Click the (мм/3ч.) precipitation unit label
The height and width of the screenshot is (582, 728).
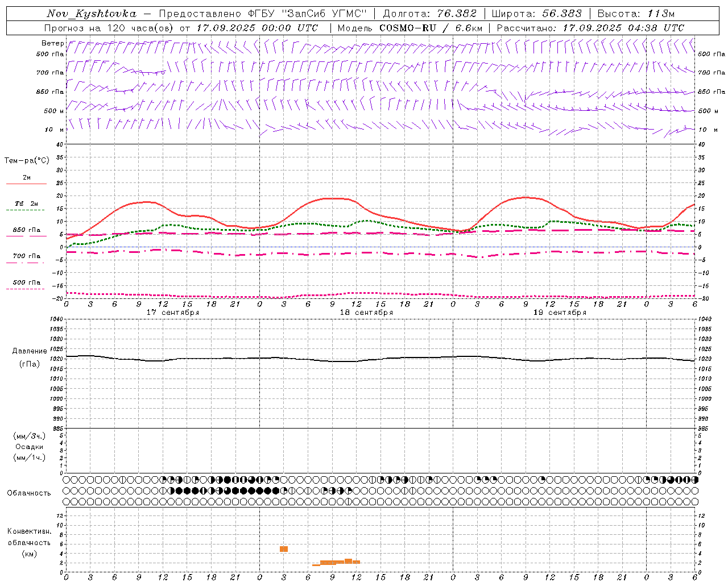pos(30,436)
